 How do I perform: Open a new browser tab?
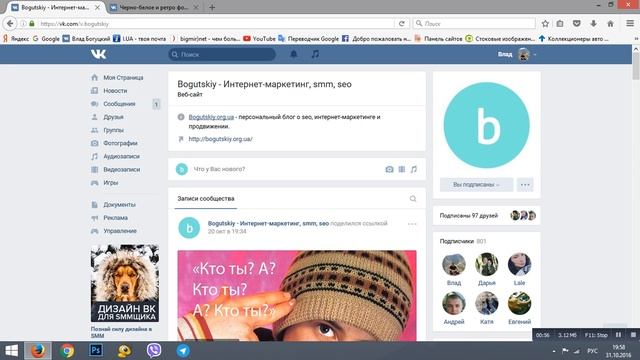tap(212, 7)
